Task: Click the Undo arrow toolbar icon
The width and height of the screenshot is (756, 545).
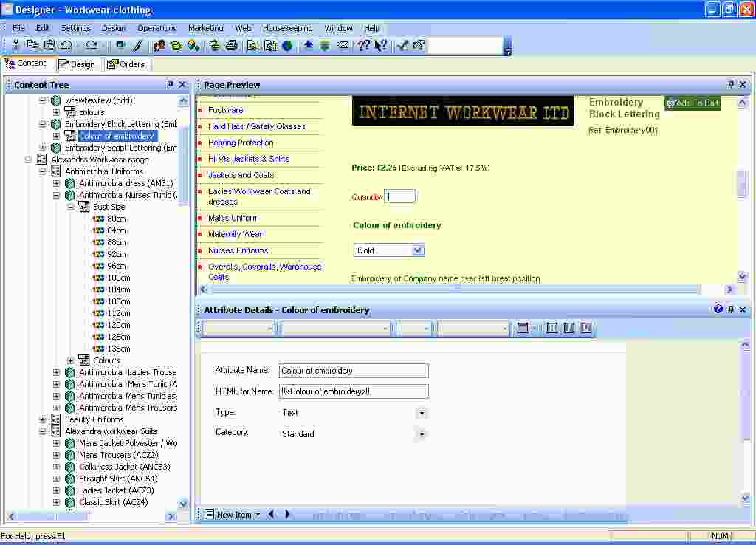Action: pos(66,46)
